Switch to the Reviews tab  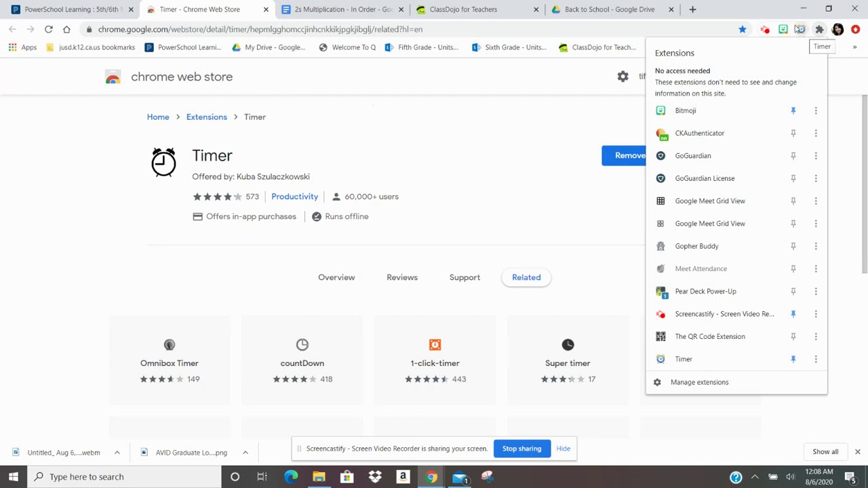[402, 277]
